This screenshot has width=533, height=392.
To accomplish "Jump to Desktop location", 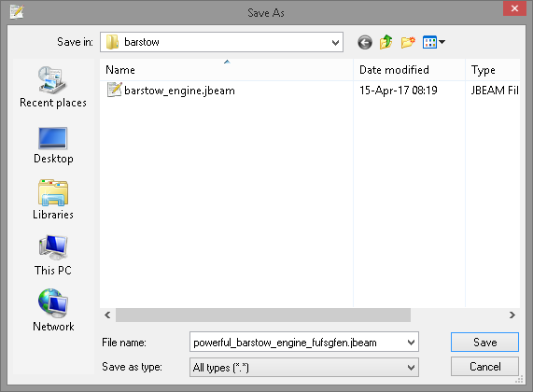I will [x=53, y=146].
